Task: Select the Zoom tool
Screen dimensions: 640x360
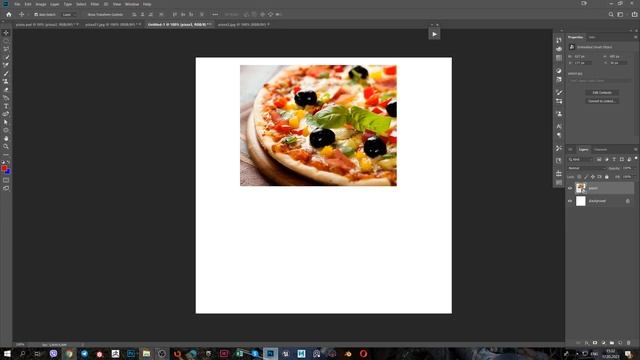Action: pyautogui.click(x=6, y=147)
